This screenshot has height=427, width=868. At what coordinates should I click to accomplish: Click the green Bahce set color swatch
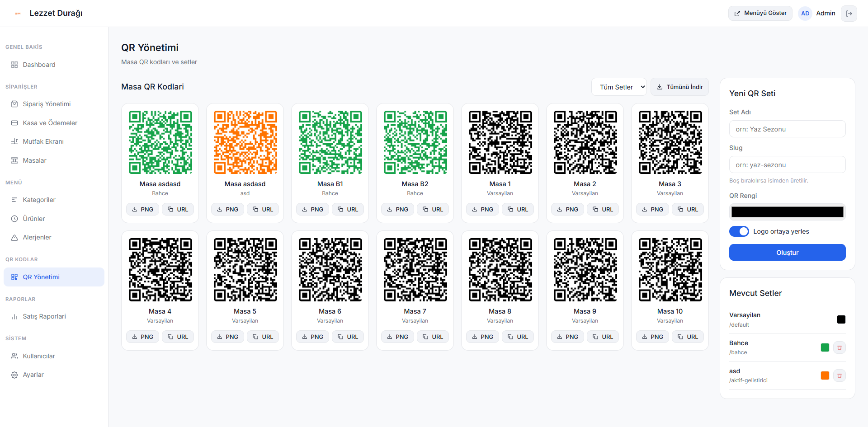coord(825,347)
